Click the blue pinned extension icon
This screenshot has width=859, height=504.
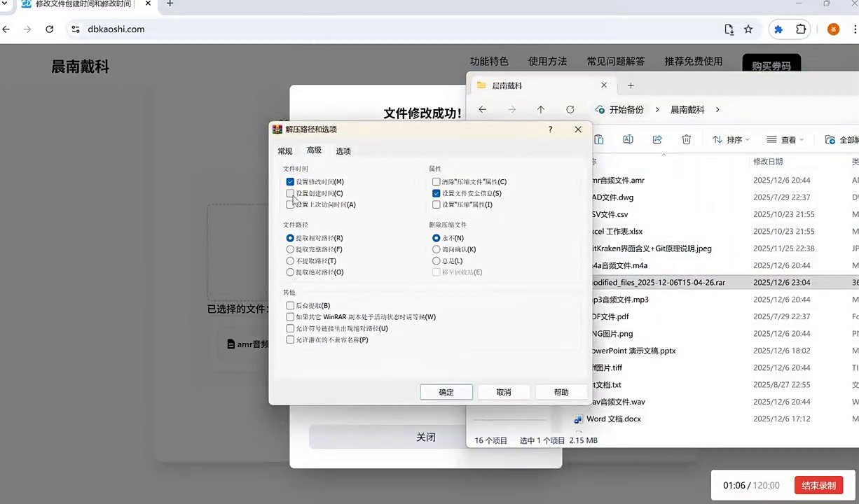click(x=778, y=29)
